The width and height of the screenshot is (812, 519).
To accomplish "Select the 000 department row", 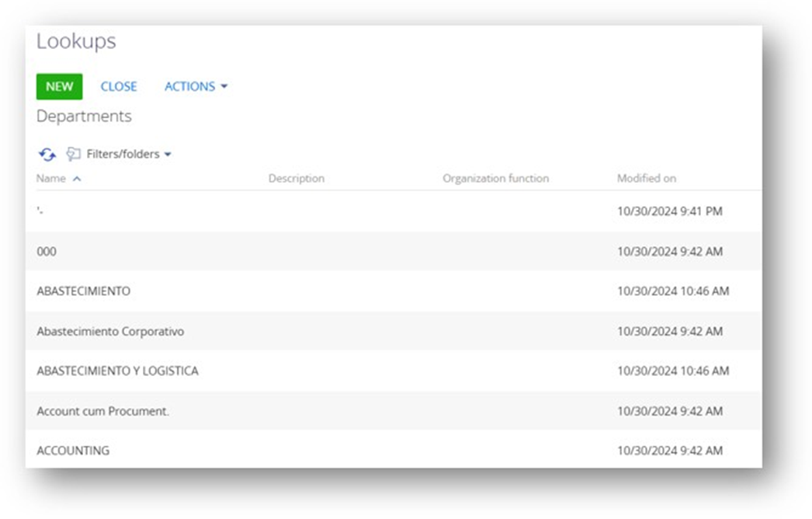I will click(47, 252).
